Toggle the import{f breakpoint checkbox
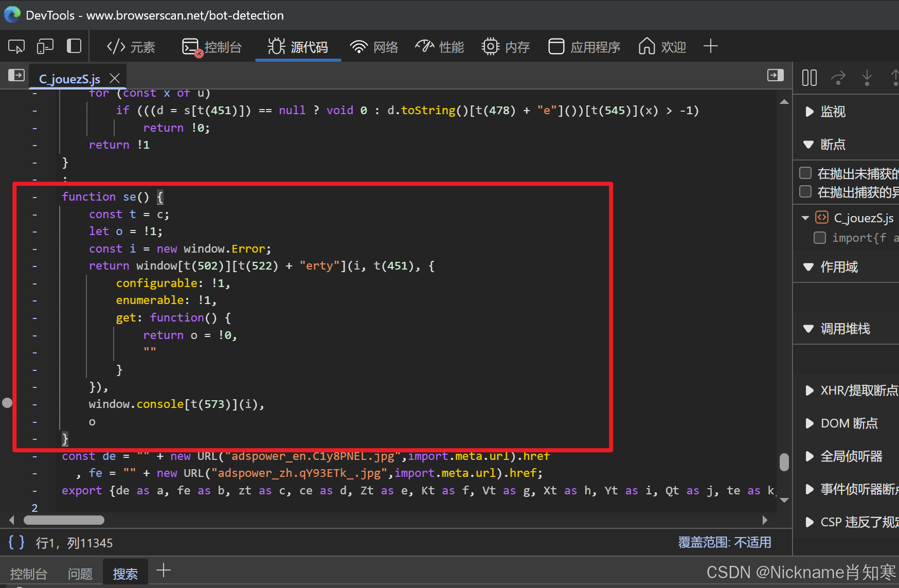This screenshot has height=588, width=899. click(x=820, y=238)
